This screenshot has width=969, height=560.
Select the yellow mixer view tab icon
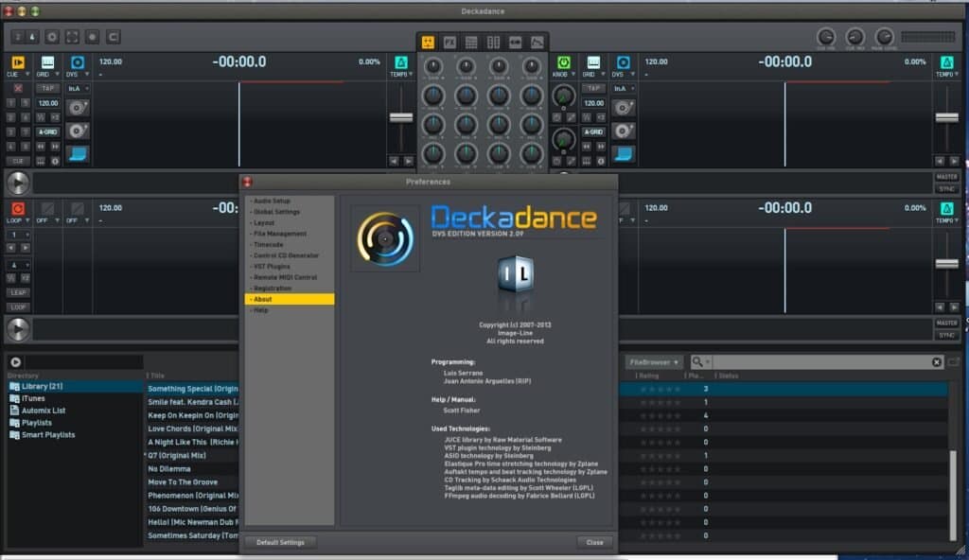428,42
